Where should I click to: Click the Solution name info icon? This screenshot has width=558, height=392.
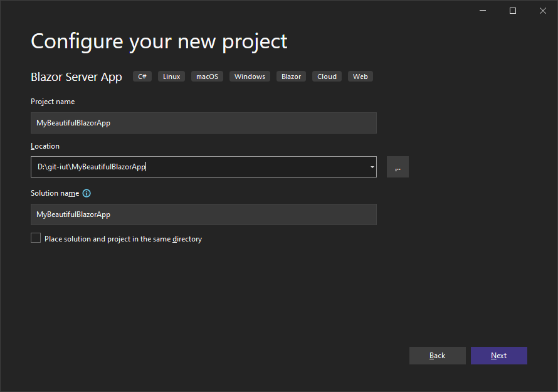87,193
